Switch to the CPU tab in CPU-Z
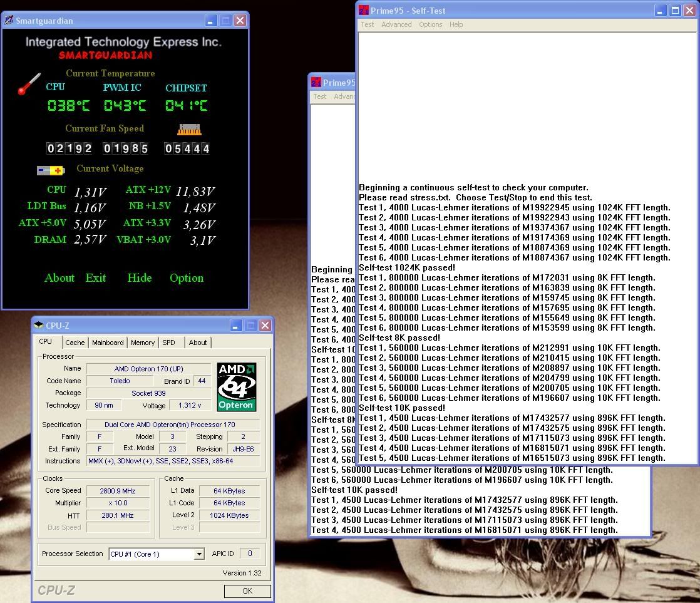The width and height of the screenshot is (700, 603). point(46,341)
